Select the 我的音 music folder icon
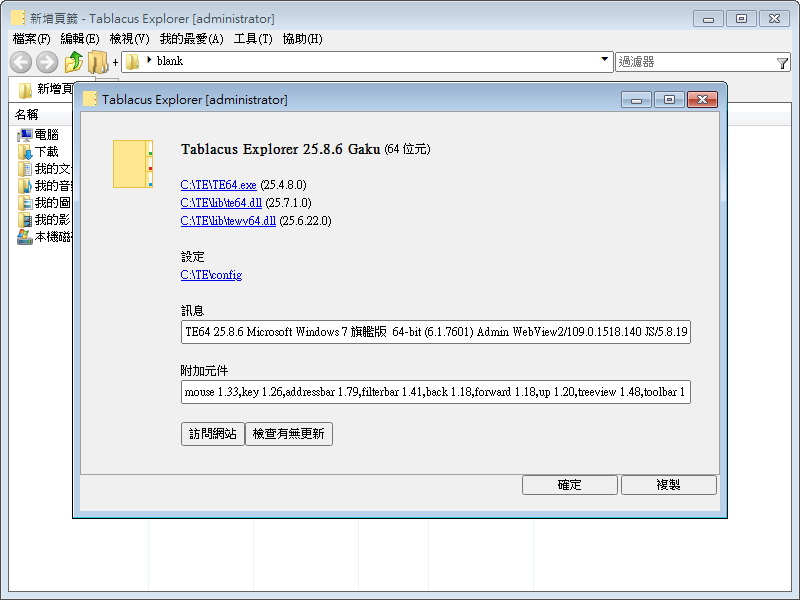 click(x=24, y=186)
